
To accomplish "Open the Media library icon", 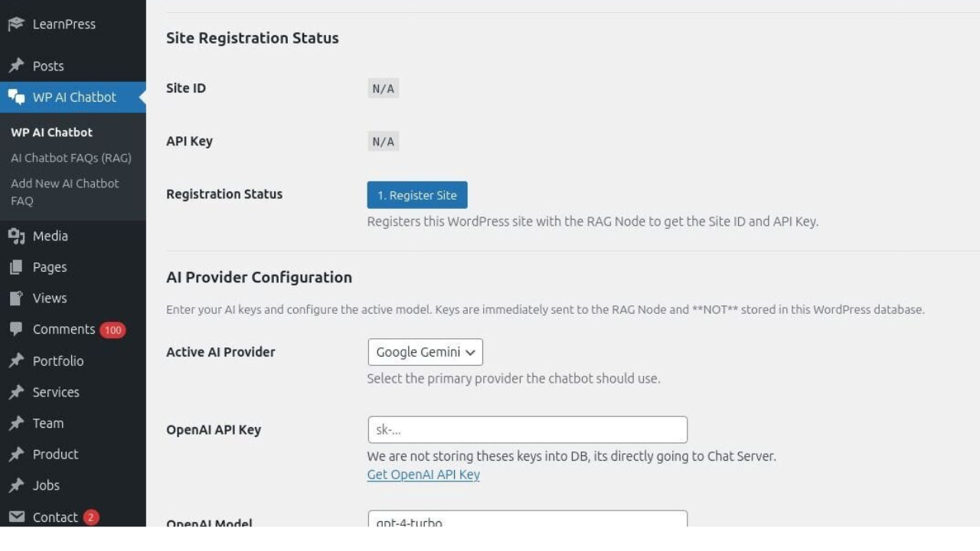I will point(16,236).
